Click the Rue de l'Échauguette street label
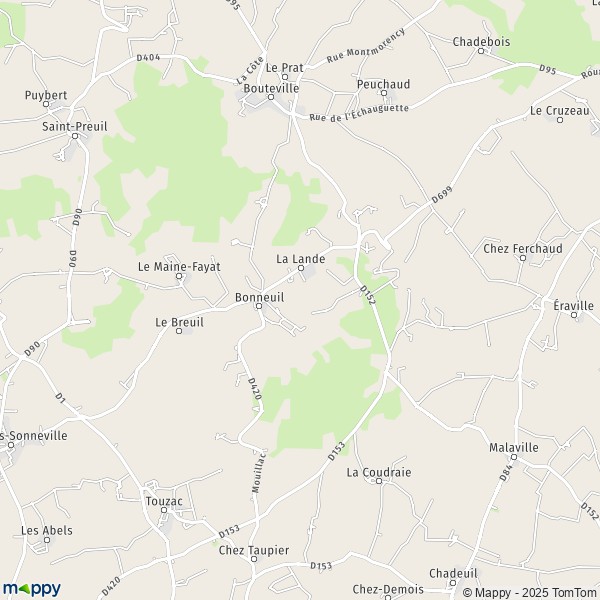This screenshot has width=600, height=600. point(359,113)
